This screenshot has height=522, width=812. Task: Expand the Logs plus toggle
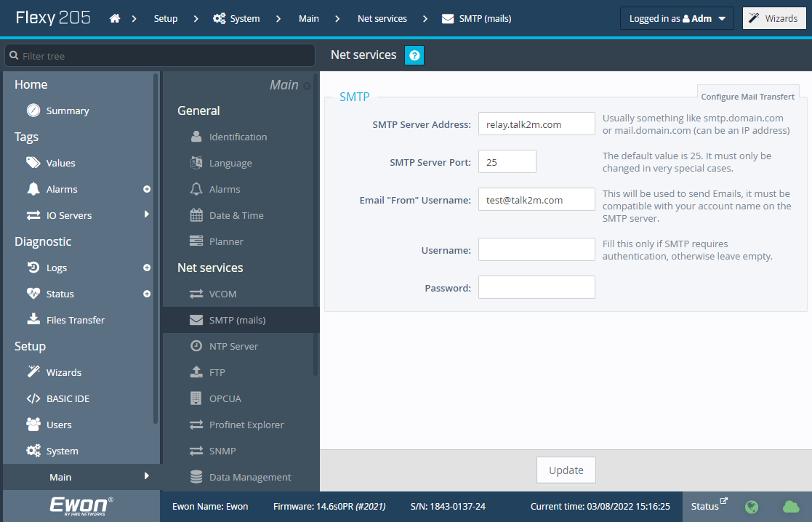coord(147,268)
